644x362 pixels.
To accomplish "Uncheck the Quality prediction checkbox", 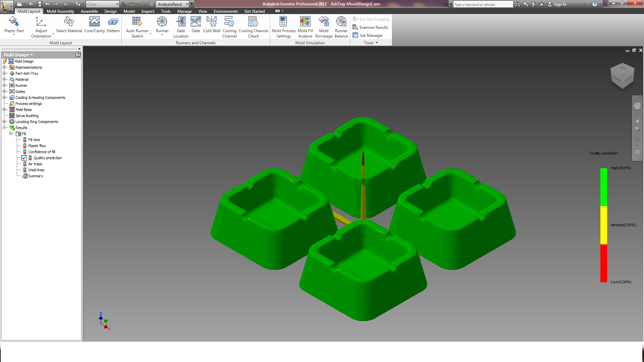I will [24, 158].
